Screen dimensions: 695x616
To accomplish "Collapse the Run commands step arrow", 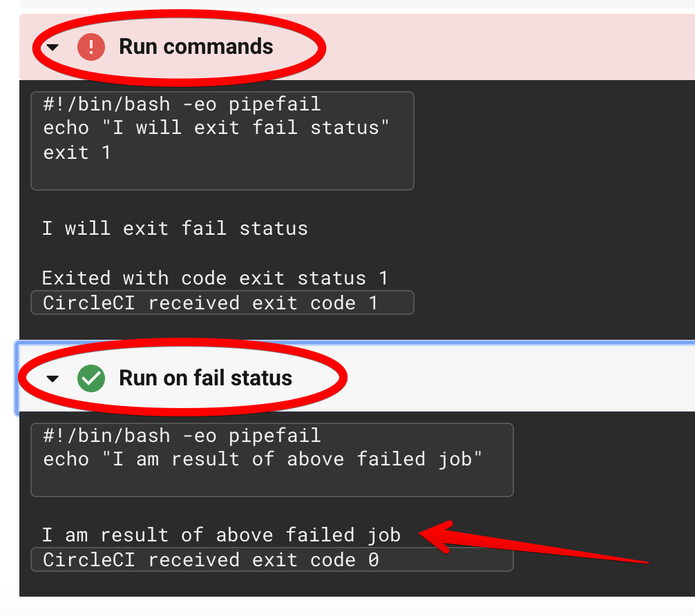I will tap(53, 48).
